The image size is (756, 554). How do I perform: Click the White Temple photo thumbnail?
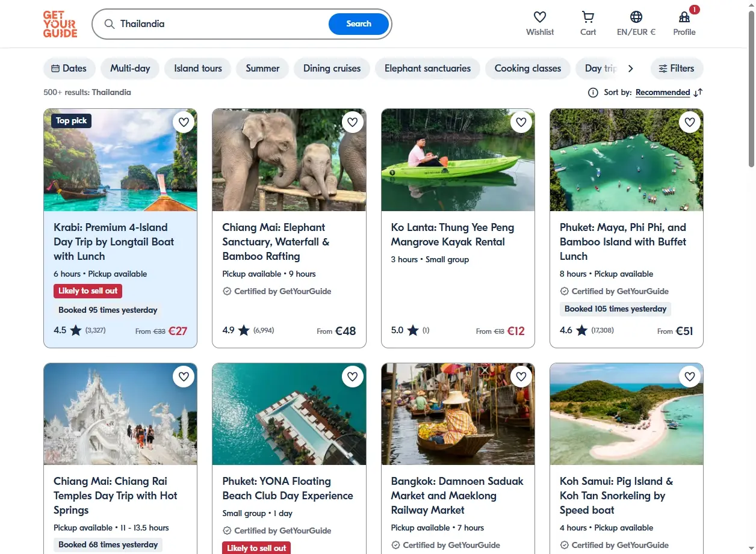[x=120, y=414]
